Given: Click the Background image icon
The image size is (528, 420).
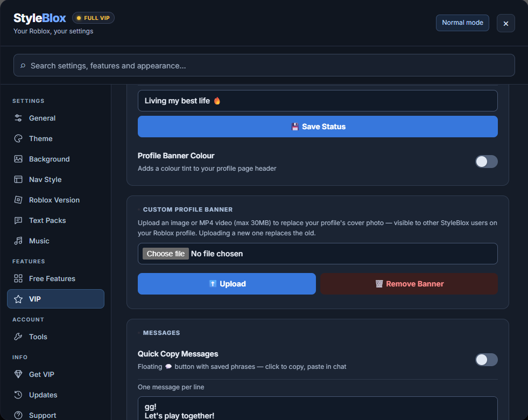Looking at the screenshot, I should [18, 159].
